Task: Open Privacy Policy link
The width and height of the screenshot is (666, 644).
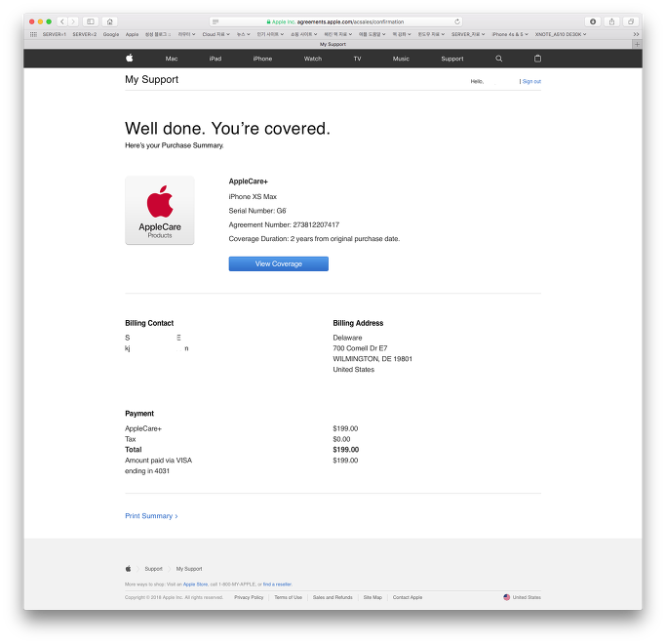Action: (249, 597)
